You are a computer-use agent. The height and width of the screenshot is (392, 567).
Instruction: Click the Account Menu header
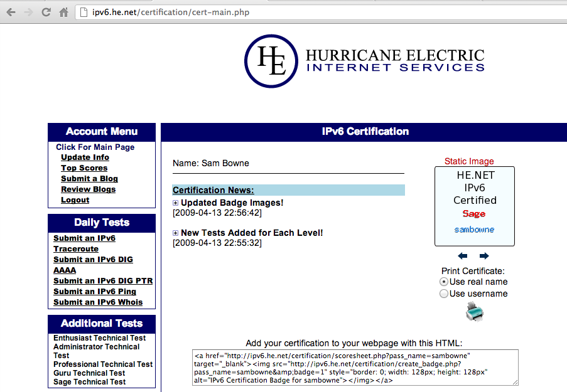[102, 132]
